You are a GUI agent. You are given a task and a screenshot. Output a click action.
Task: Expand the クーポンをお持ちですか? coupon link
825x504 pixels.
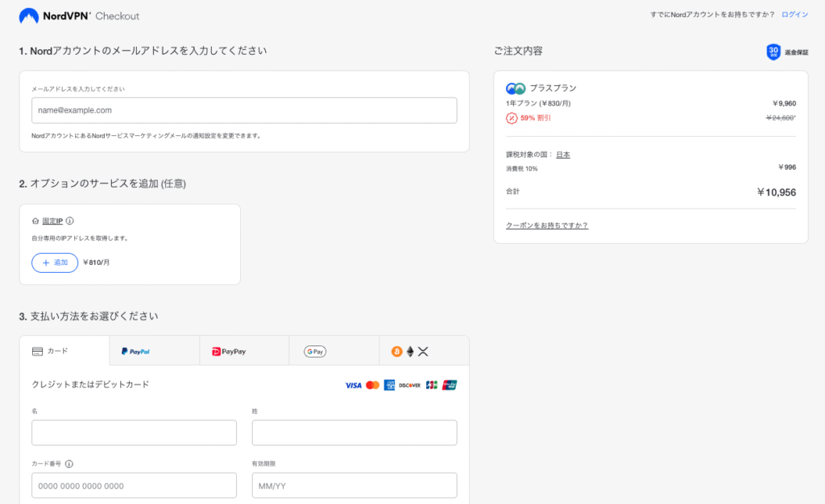pos(547,225)
